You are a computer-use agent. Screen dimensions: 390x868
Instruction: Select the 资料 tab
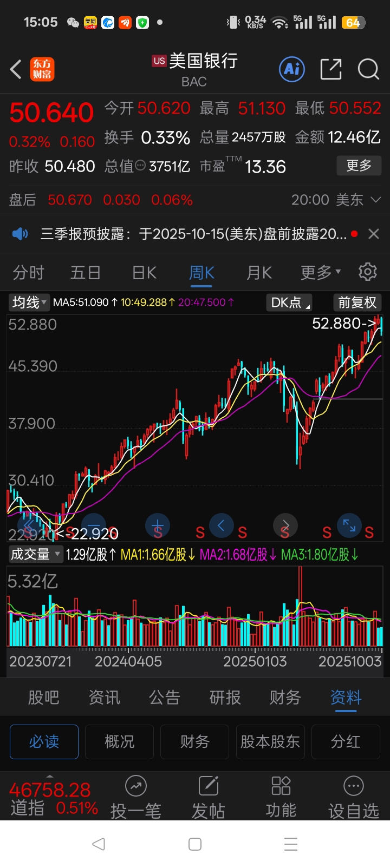[346, 698]
